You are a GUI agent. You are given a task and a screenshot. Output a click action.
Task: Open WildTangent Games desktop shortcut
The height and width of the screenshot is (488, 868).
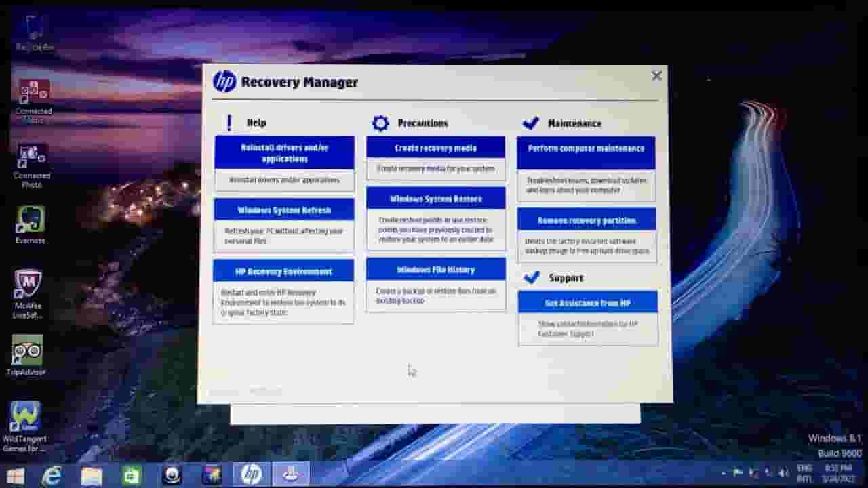(x=24, y=426)
